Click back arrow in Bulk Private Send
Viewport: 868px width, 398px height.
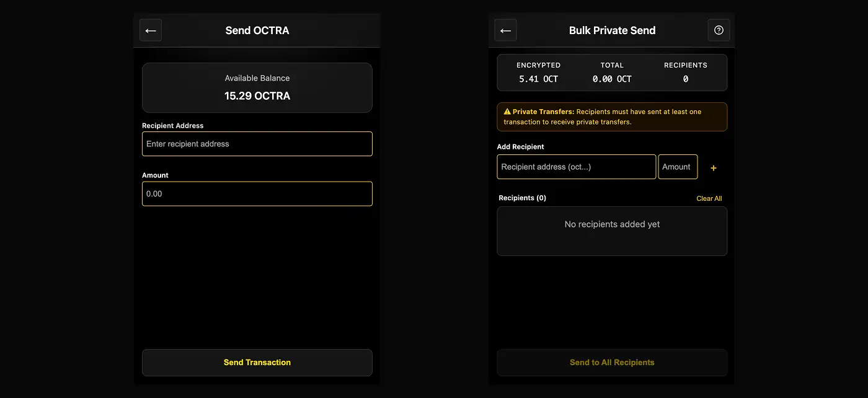click(x=505, y=30)
